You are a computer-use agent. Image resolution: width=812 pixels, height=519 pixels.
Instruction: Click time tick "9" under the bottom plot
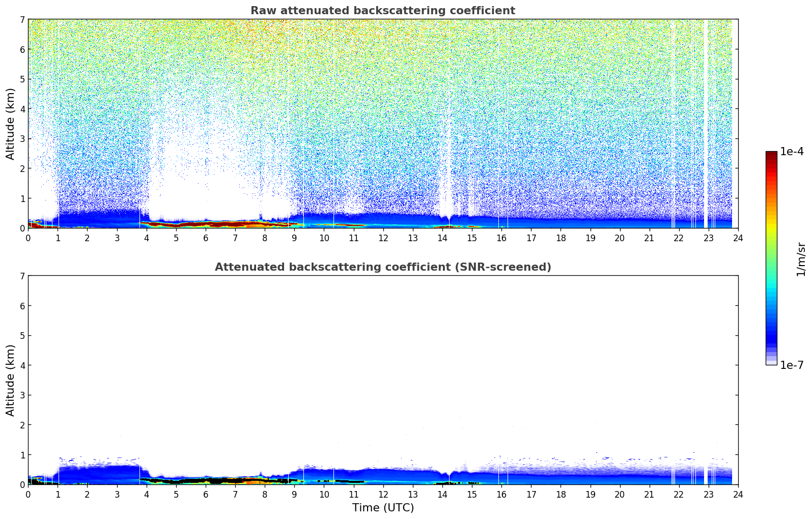click(x=294, y=495)
